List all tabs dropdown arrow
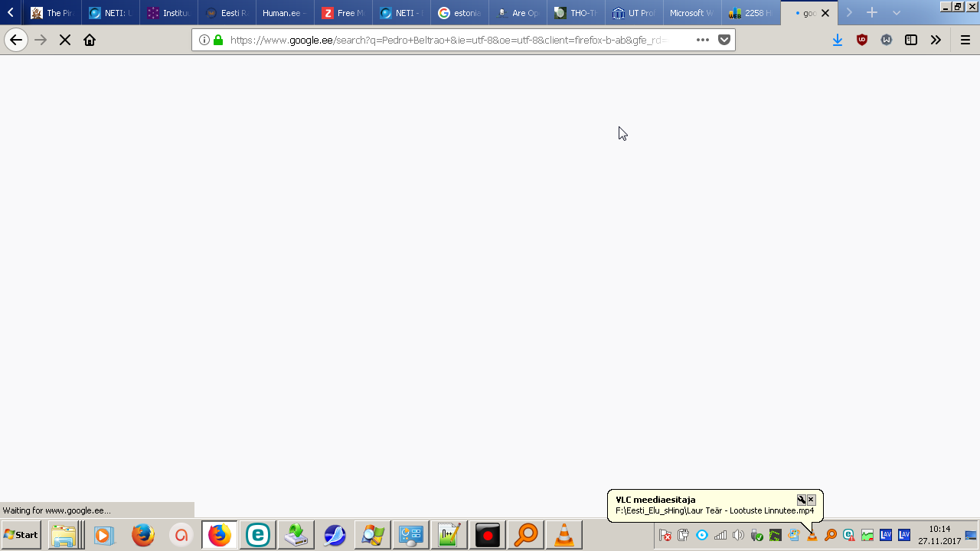This screenshot has height=551, width=980. pyautogui.click(x=897, y=13)
